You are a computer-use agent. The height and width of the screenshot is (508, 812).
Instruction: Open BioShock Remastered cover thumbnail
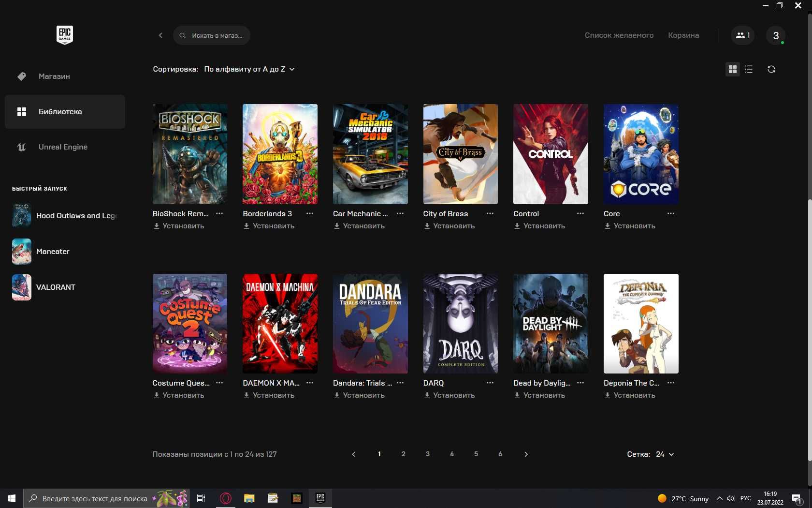point(190,154)
